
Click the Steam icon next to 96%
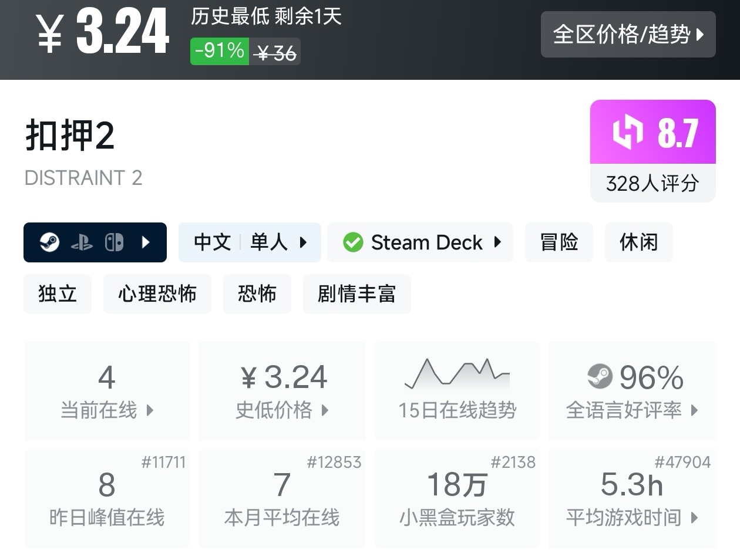600,376
